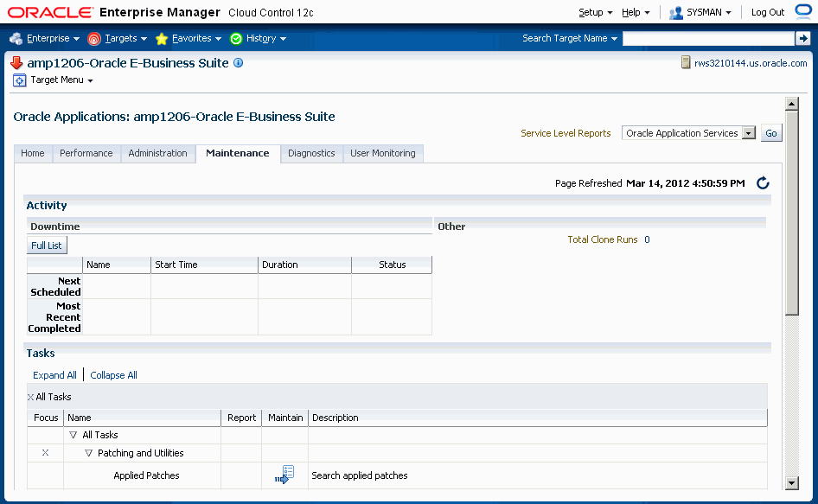
Task: Switch to the User Monitoring tab
Action: click(x=383, y=153)
